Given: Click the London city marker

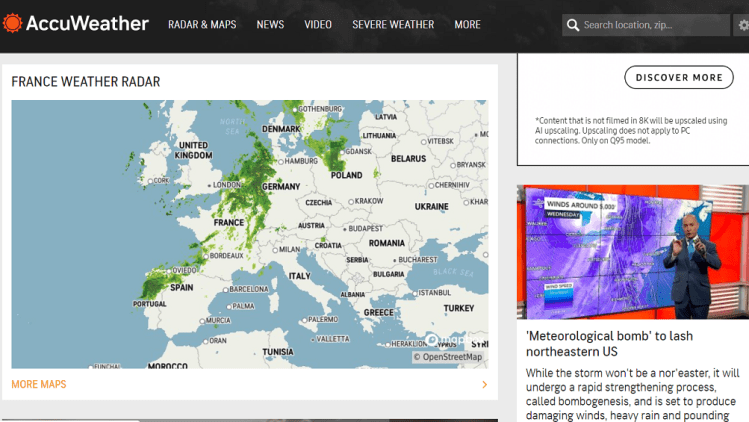Looking at the screenshot, I should coord(209,185).
